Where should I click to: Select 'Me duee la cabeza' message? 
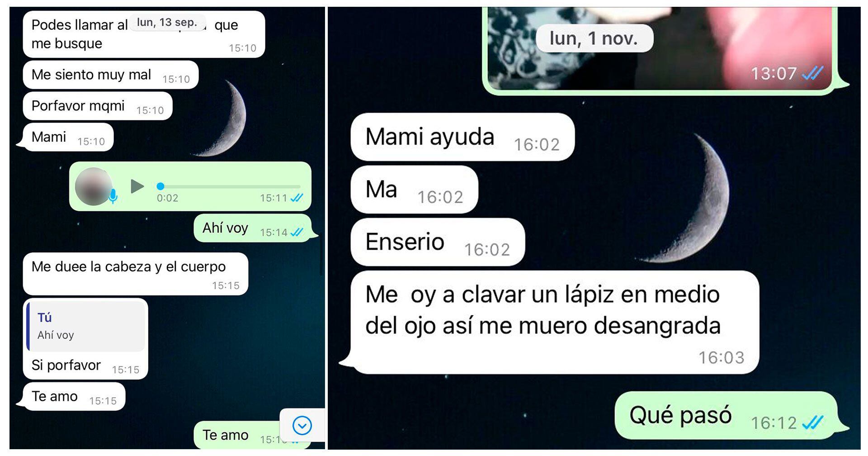point(136,274)
